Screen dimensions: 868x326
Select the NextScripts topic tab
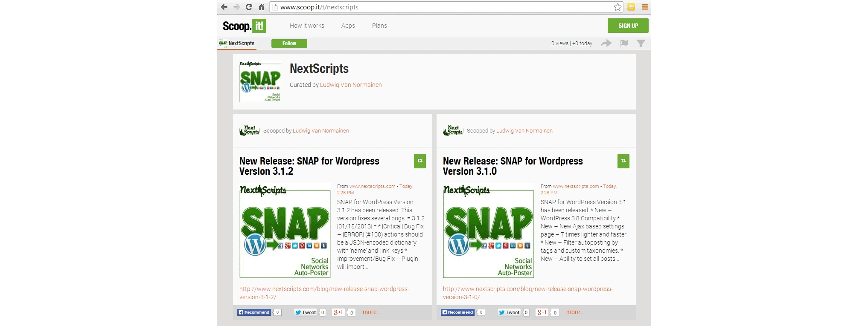tap(237, 43)
